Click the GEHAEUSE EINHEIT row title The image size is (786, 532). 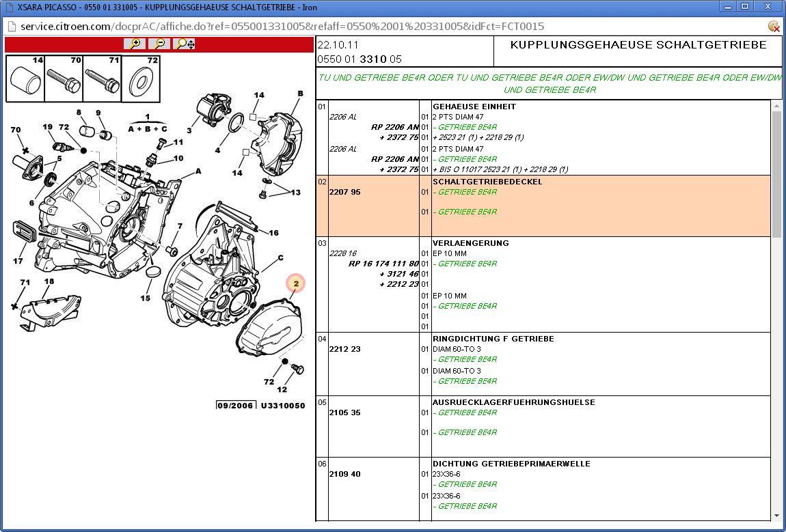point(474,107)
